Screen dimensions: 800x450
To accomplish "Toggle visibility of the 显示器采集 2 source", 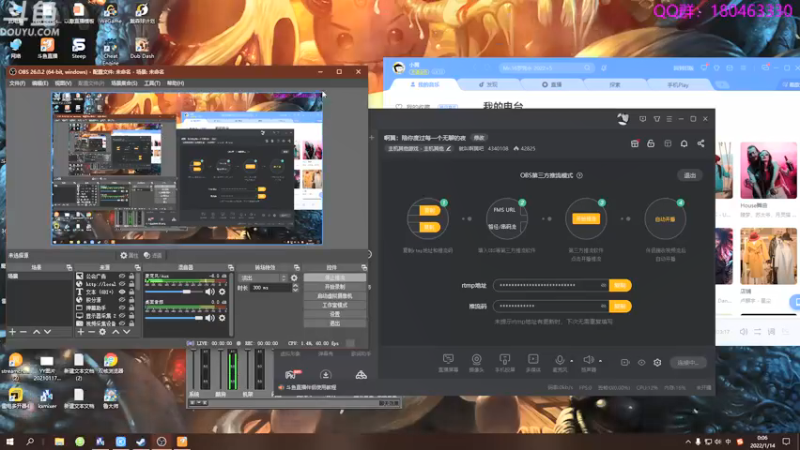I will pos(122,316).
